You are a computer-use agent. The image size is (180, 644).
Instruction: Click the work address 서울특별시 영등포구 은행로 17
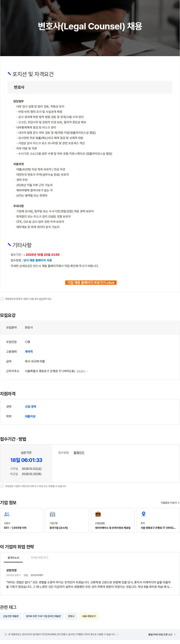point(50,371)
